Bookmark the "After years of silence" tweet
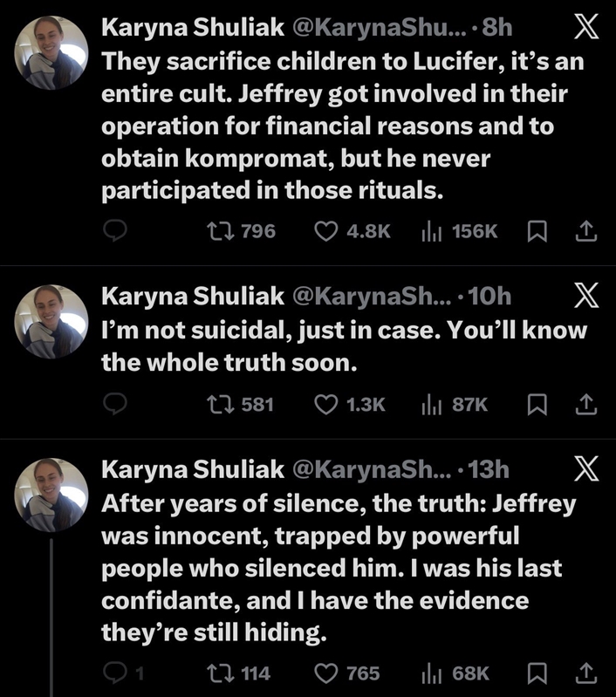Screen dimensions: 616x697 538,673
